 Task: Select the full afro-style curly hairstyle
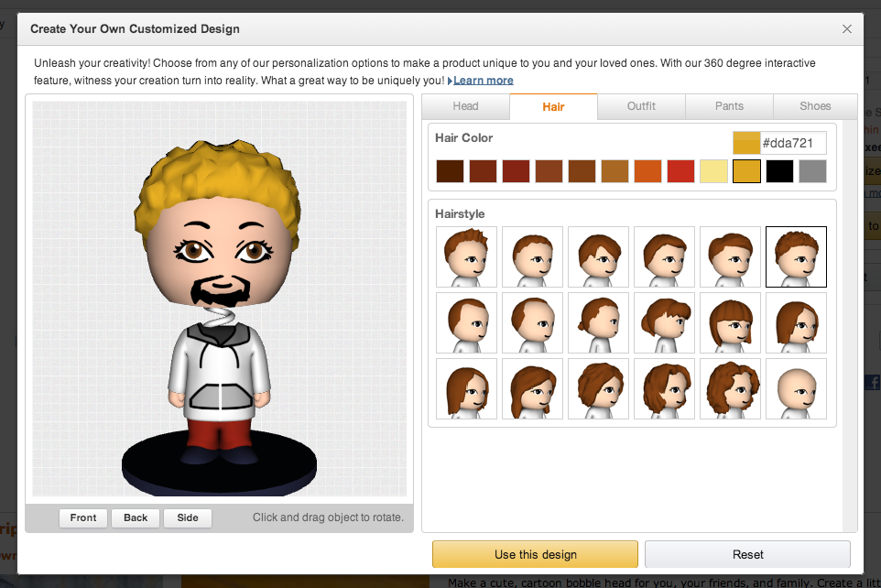pyautogui.click(x=730, y=388)
